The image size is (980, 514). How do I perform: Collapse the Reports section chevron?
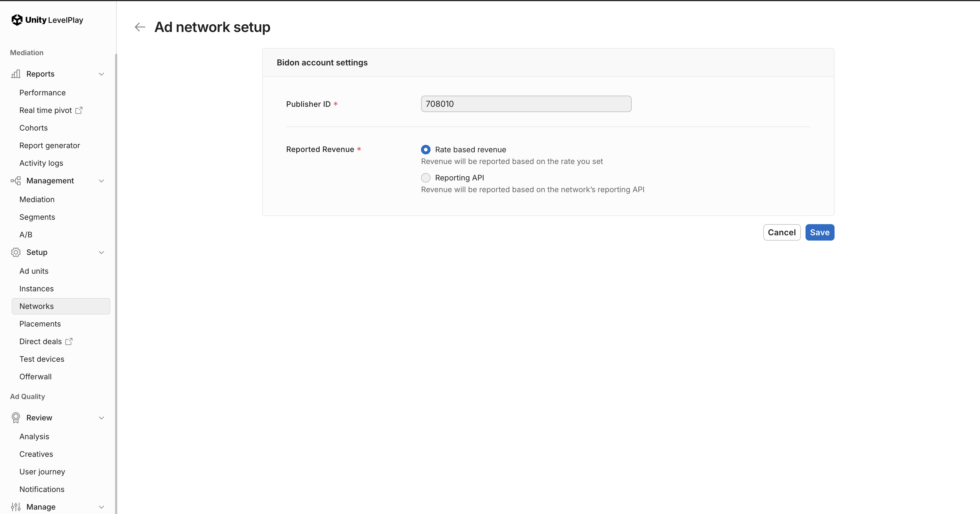(x=101, y=74)
